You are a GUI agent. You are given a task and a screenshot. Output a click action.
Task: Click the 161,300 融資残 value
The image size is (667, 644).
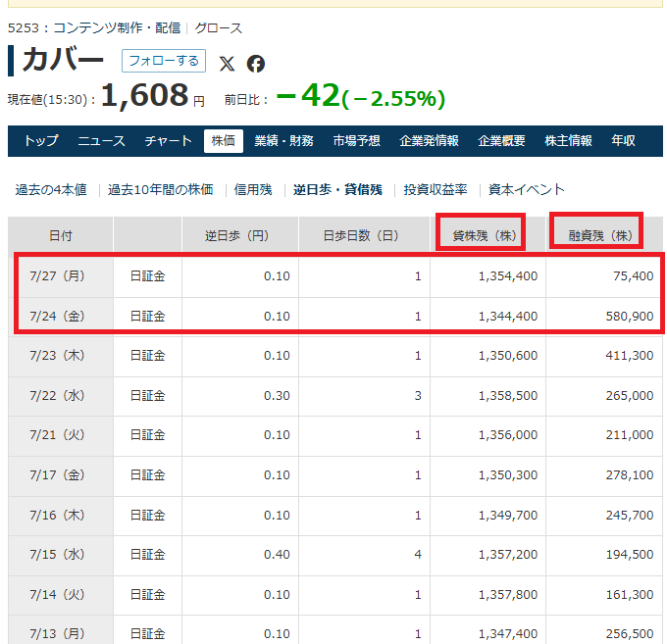coord(630,594)
